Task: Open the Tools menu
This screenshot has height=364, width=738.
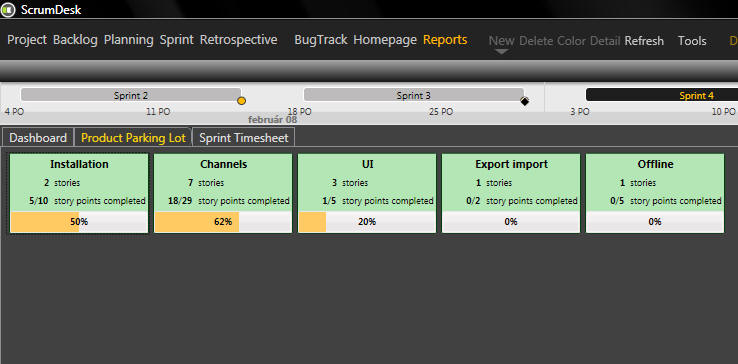Action: [x=692, y=41]
